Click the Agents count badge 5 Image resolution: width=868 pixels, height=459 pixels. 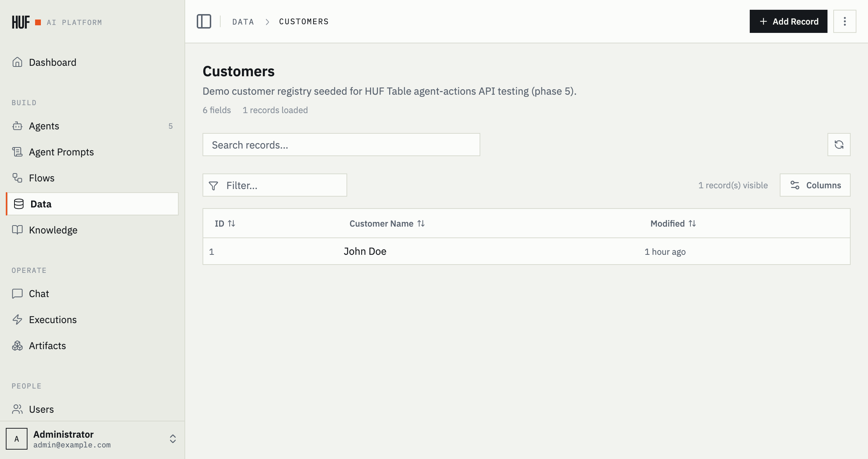[x=171, y=126]
